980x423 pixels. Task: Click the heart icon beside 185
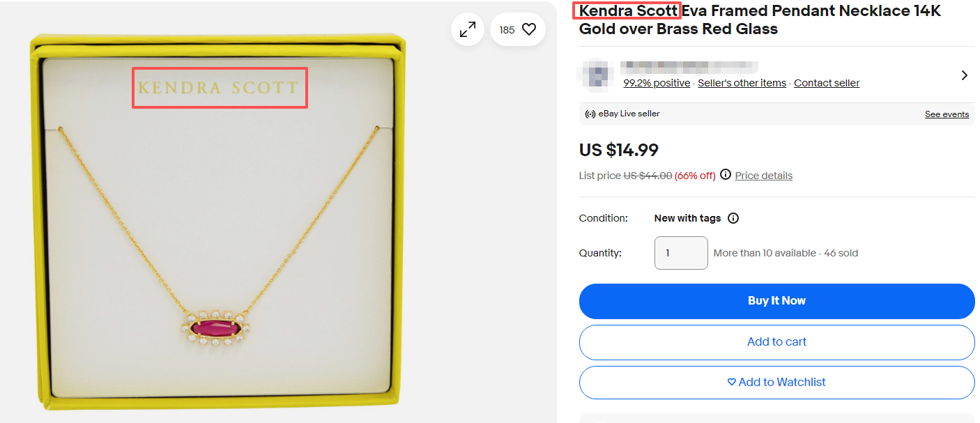[529, 29]
